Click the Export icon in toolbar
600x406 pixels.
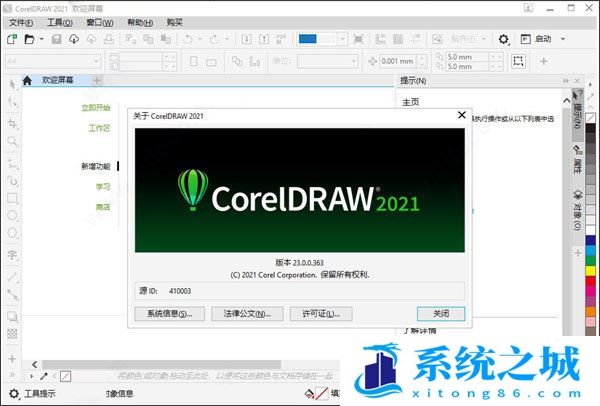tap(264, 39)
